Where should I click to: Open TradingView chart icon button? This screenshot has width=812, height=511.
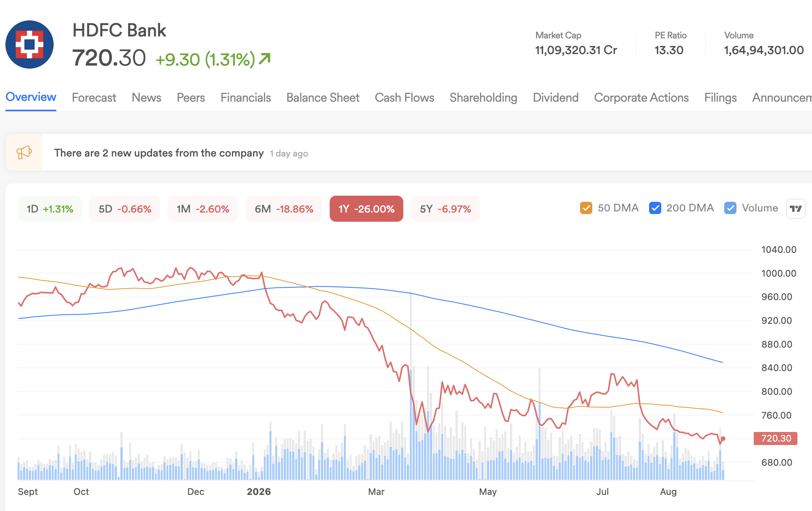pos(796,208)
